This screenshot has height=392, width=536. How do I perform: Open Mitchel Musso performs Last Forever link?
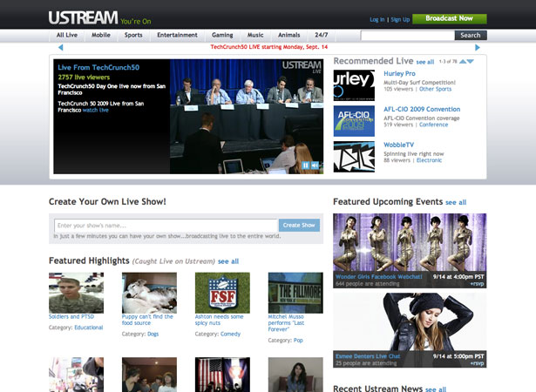(286, 323)
